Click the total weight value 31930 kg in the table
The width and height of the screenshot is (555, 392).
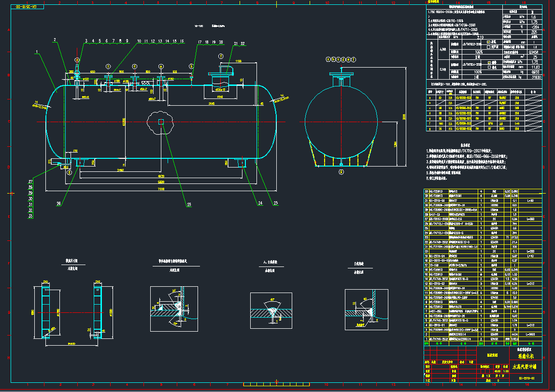(x=537, y=76)
